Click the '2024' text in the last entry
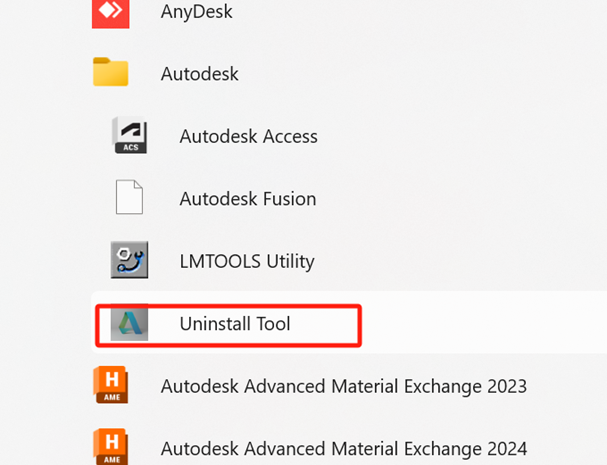The image size is (607, 465). pyautogui.click(x=507, y=449)
